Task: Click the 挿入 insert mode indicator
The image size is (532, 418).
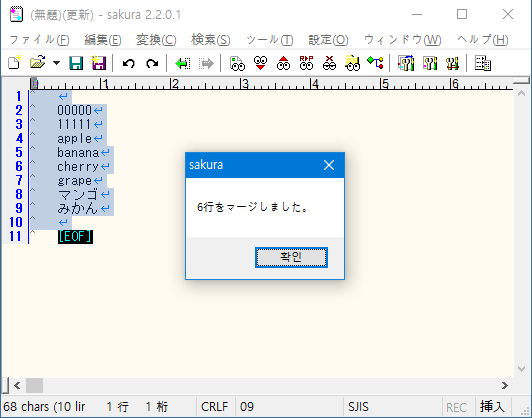Action: coord(492,406)
